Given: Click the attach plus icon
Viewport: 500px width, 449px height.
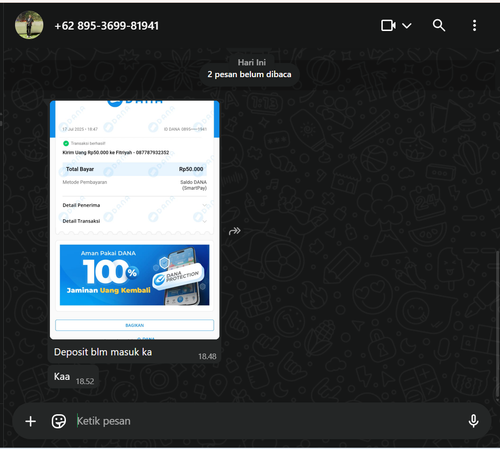Looking at the screenshot, I should (31, 421).
